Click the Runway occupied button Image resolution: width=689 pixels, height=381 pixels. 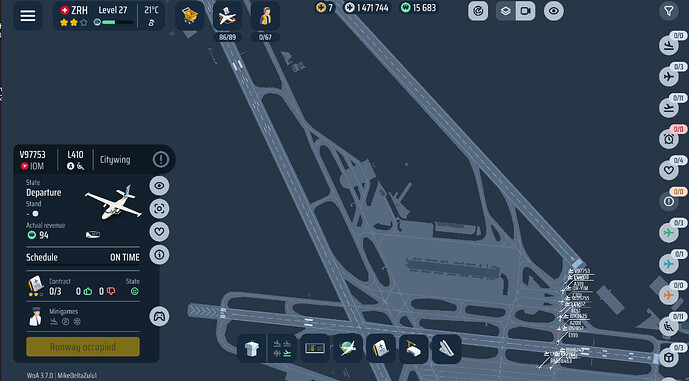point(83,347)
